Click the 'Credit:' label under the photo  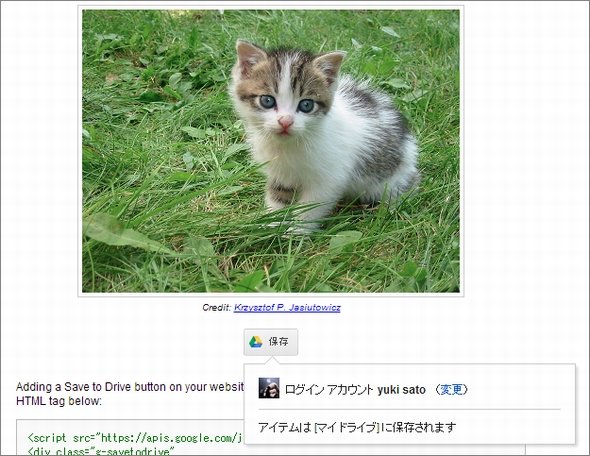pyautogui.click(x=217, y=307)
